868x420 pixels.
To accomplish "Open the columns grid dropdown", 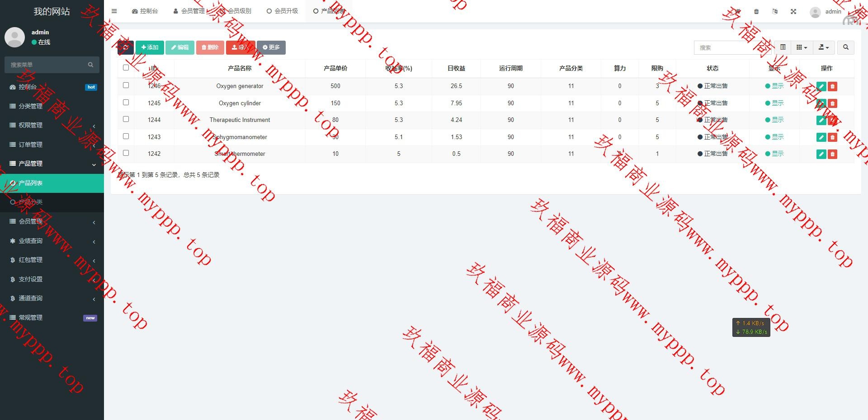I will 802,47.
